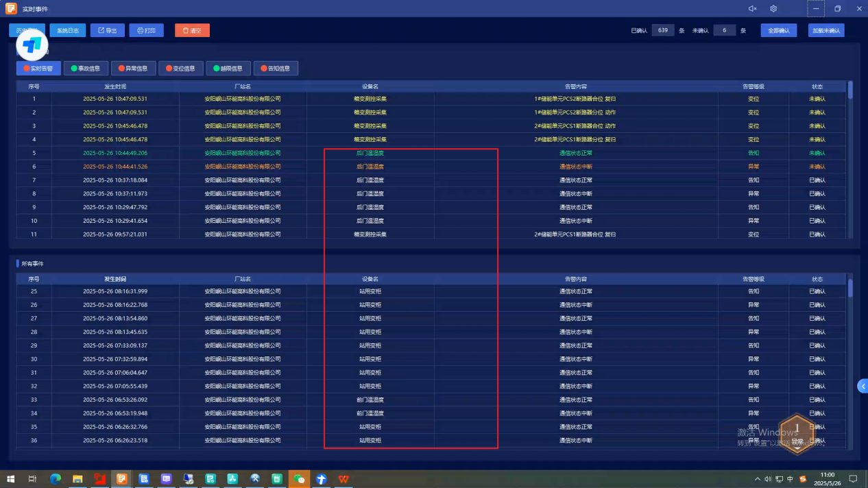
Task: Sort by the 发生时间 column header in 所有事件
Action: pos(115,279)
